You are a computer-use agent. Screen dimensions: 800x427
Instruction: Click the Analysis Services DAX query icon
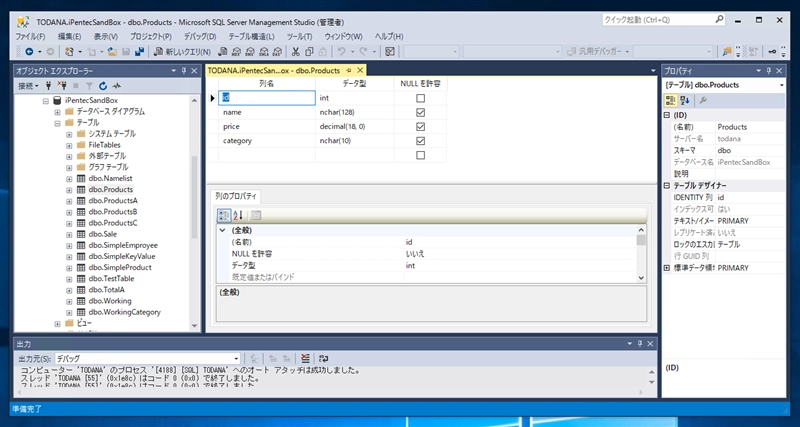[x=277, y=52]
